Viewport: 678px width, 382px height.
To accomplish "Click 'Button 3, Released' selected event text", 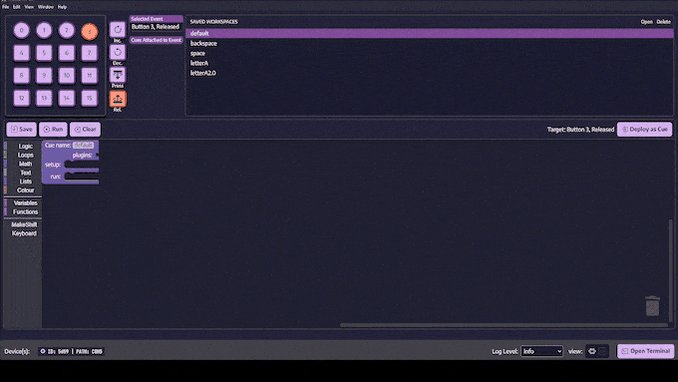I will click(155, 27).
